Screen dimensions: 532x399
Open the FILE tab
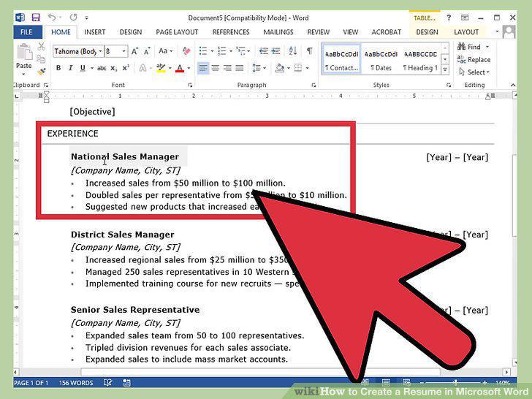[x=28, y=32]
